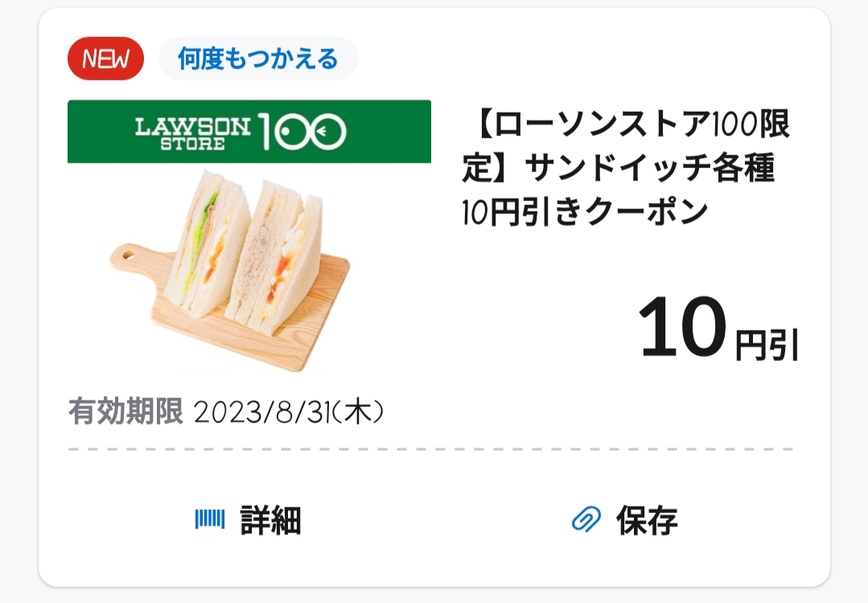Tap the paperclip icon beside 保存
Screen dimensions: 868x603
click(x=586, y=520)
